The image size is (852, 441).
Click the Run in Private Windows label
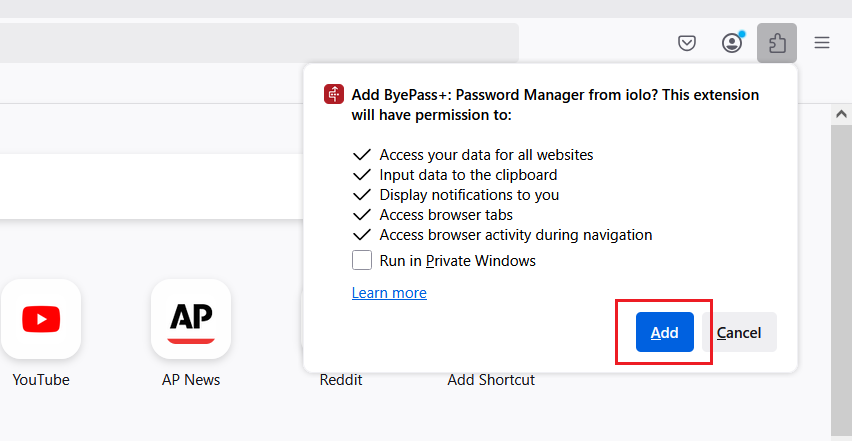pos(458,261)
